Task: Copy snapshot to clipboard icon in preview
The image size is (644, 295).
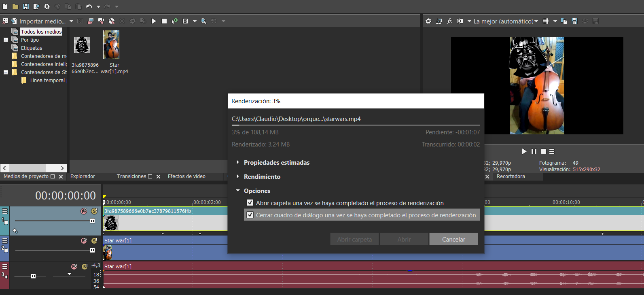Action: [564, 21]
